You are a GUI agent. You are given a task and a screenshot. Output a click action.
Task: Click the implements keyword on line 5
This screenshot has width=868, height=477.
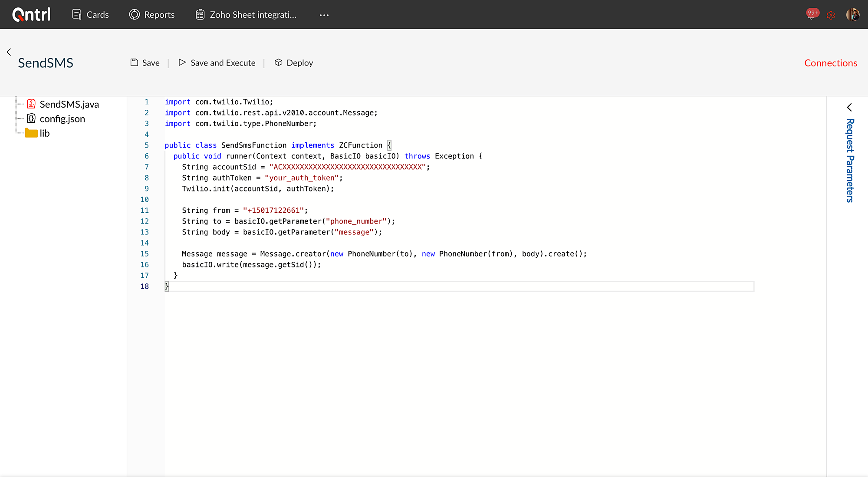coord(312,145)
